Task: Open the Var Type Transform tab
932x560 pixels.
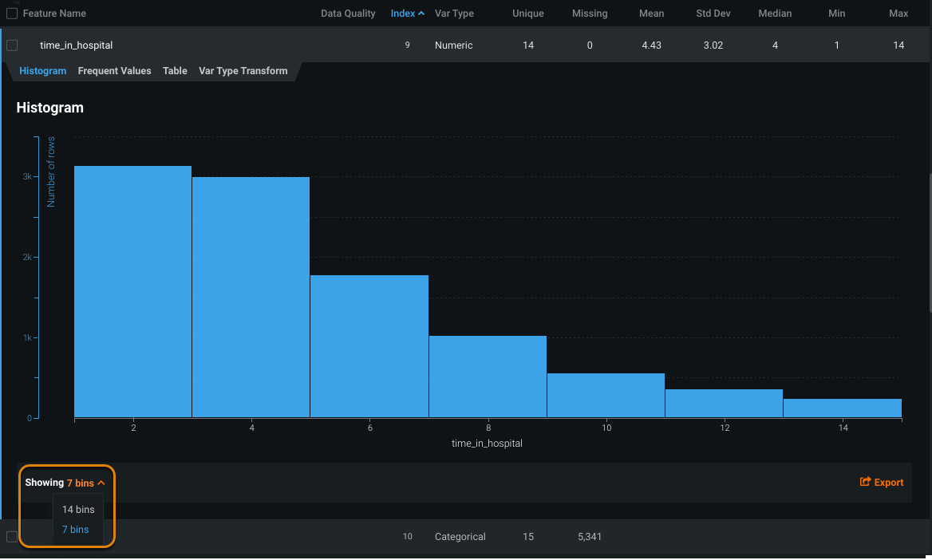Action: pyautogui.click(x=243, y=71)
